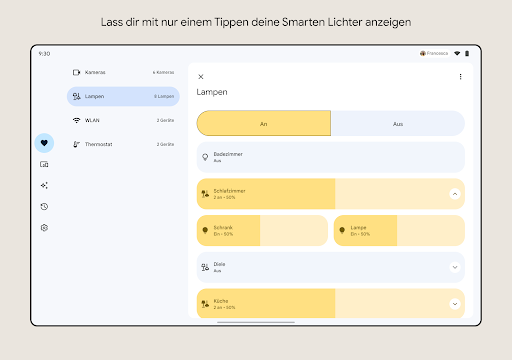512x360 pixels.
Task: Close the Lampen panel with X
Action: (x=201, y=77)
